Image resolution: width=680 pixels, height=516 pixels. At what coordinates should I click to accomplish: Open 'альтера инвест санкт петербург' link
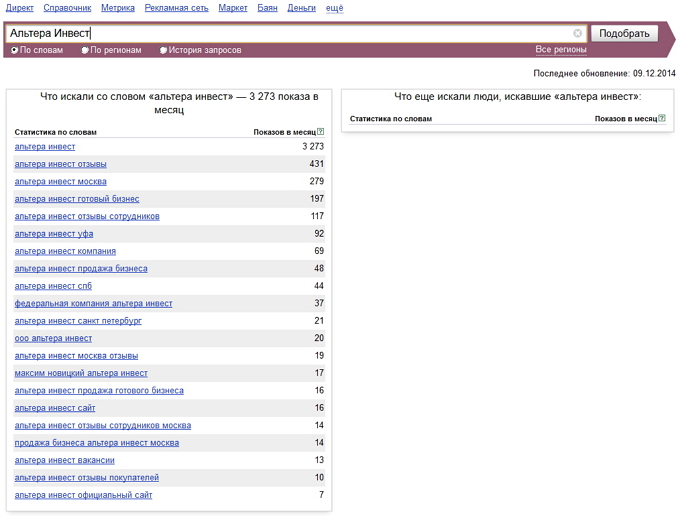(x=78, y=321)
